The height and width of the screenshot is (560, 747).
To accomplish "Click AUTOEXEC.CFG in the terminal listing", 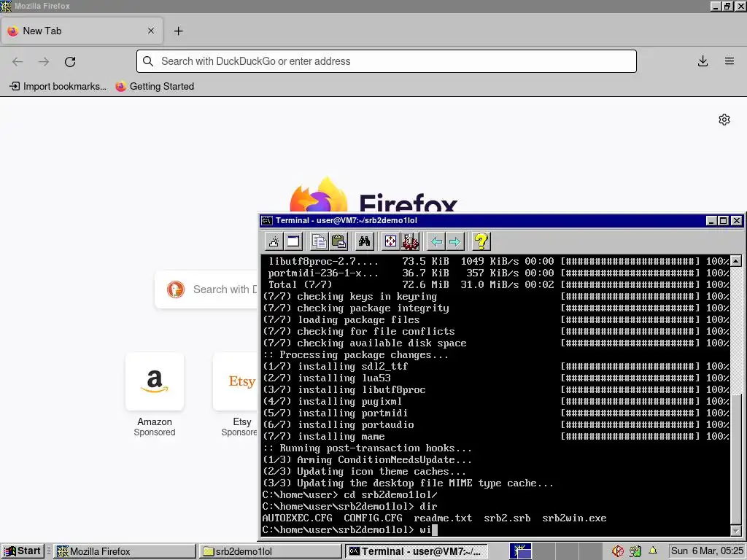I will (x=298, y=518).
